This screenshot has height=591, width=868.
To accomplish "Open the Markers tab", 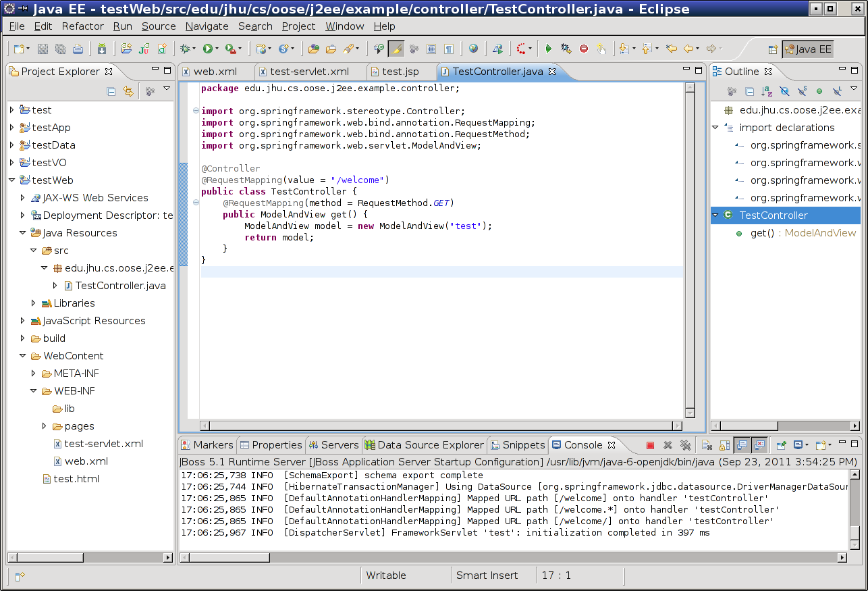I will coord(207,445).
